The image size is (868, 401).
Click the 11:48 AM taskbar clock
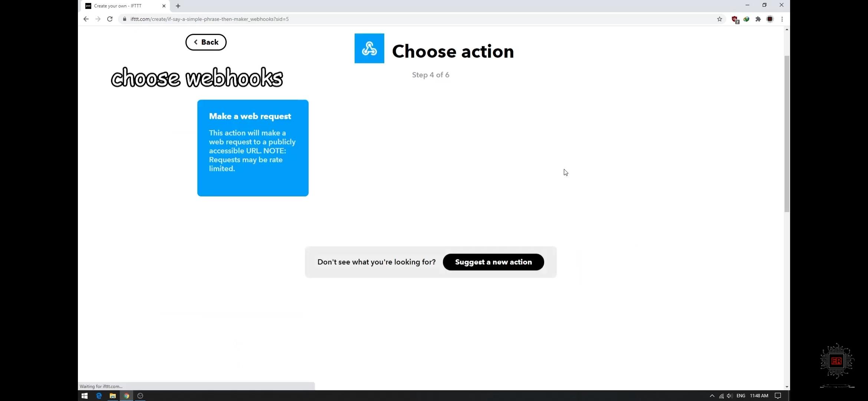click(759, 396)
